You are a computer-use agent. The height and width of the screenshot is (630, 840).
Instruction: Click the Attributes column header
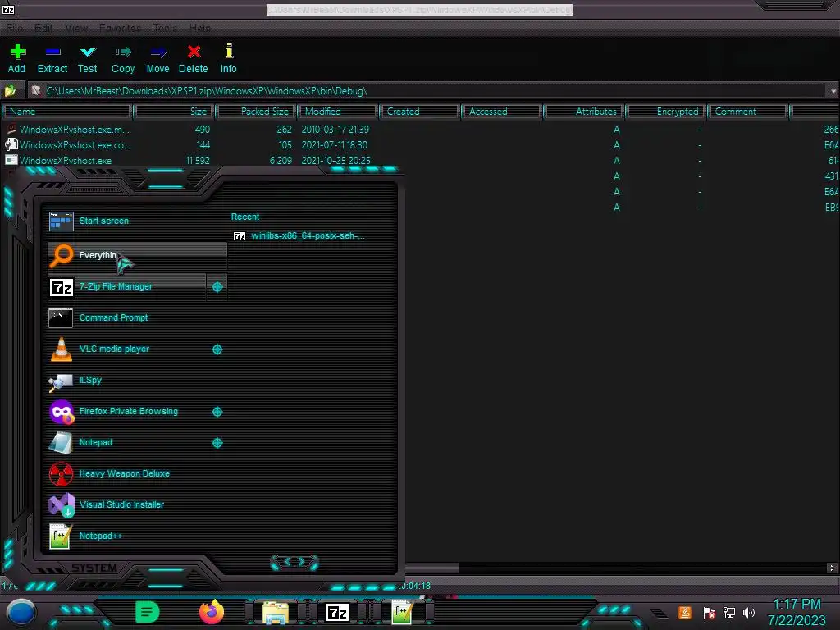(x=584, y=112)
